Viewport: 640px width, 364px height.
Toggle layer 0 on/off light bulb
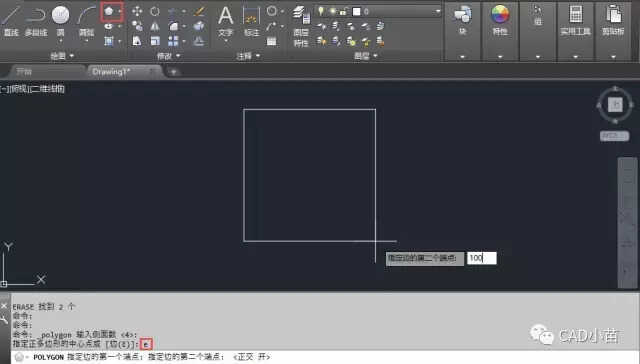(x=321, y=11)
